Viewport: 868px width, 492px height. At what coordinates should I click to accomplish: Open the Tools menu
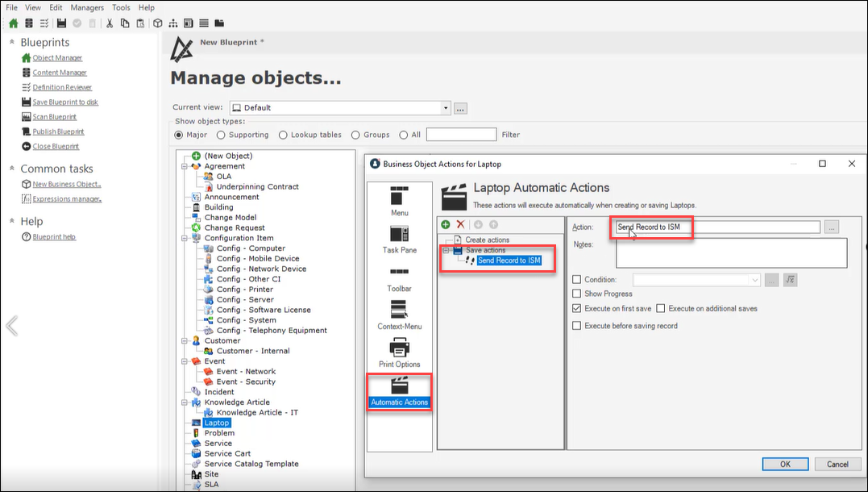coord(121,7)
